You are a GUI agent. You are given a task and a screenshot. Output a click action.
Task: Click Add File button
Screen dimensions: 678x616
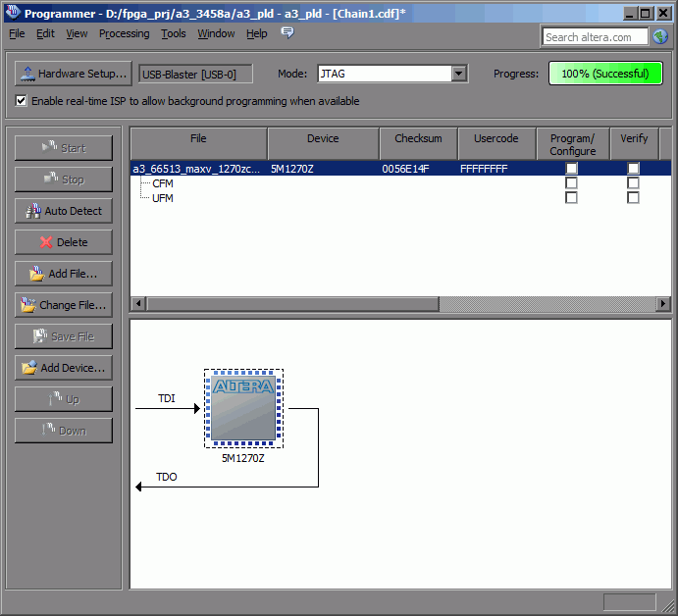pos(64,274)
